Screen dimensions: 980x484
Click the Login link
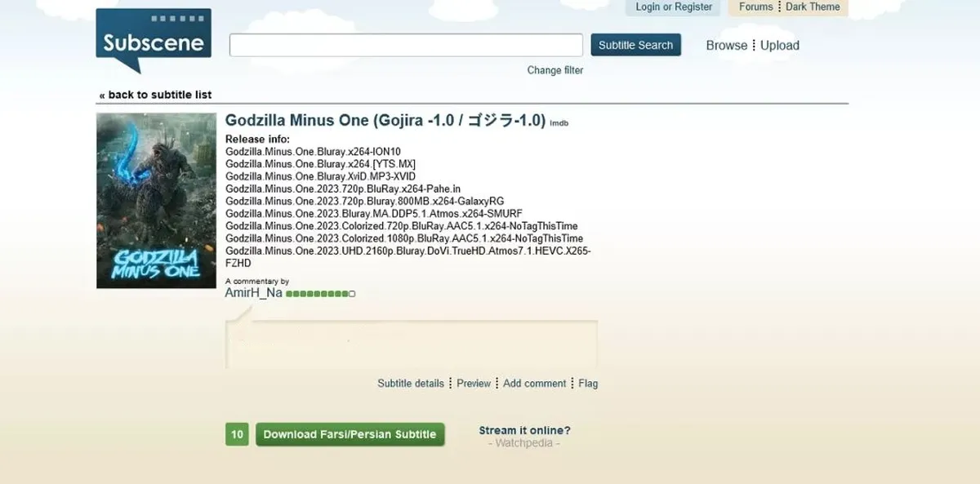click(648, 7)
